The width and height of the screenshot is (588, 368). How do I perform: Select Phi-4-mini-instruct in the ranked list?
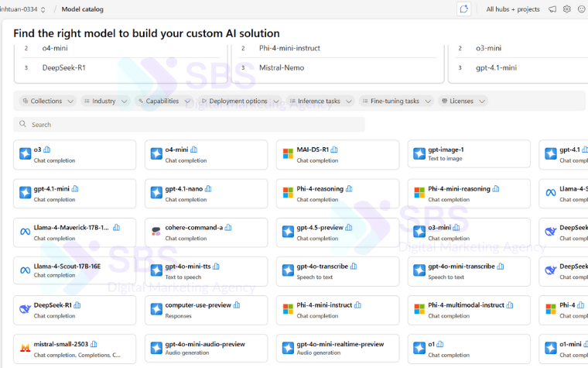[x=289, y=48]
